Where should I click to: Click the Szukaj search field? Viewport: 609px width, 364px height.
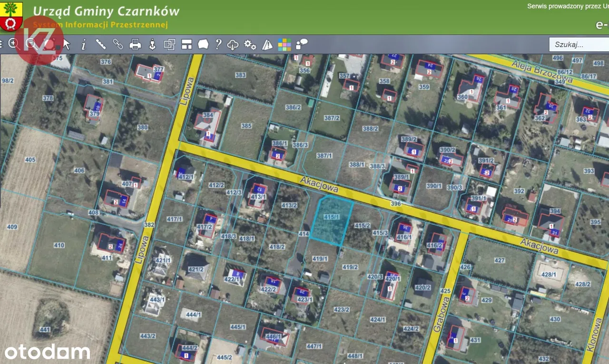(x=579, y=45)
